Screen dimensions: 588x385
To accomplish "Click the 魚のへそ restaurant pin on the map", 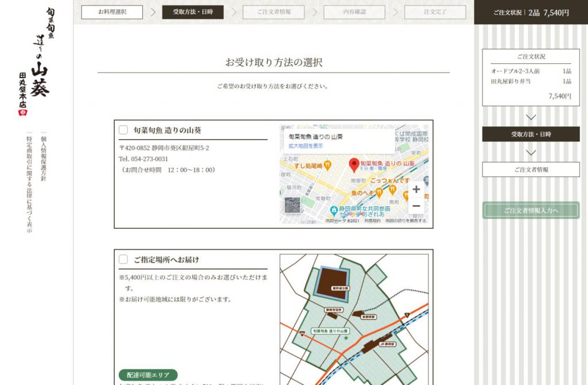I will point(379,193).
